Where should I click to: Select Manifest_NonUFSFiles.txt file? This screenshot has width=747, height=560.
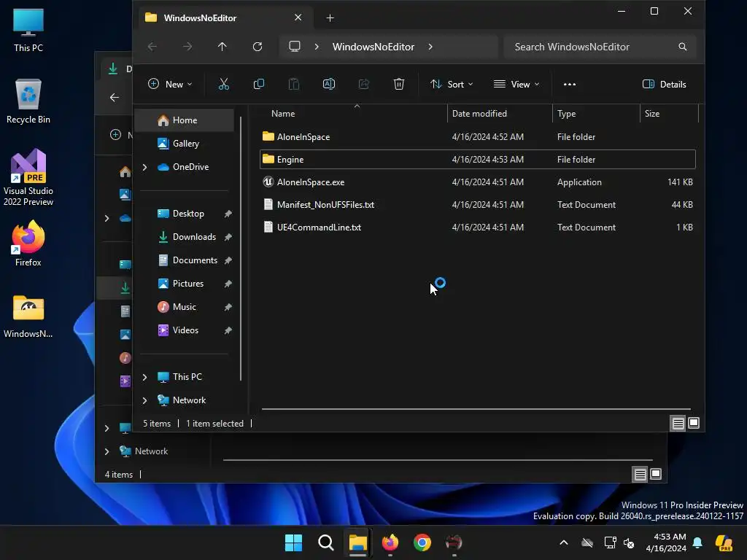[478, 204]
